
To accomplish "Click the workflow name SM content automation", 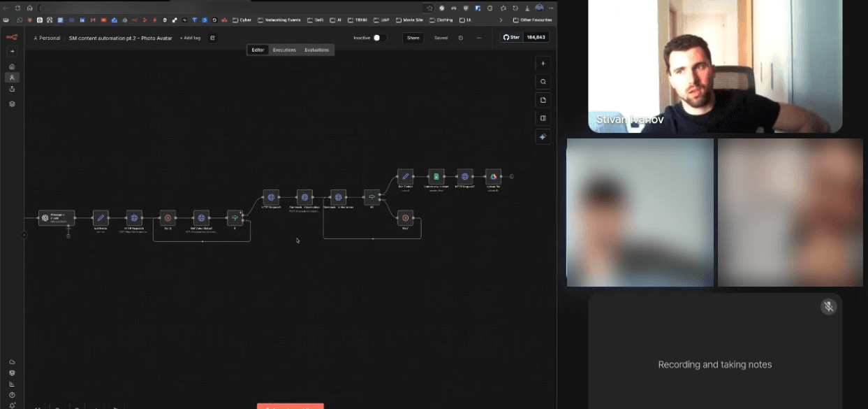I will tap(120, 38).
